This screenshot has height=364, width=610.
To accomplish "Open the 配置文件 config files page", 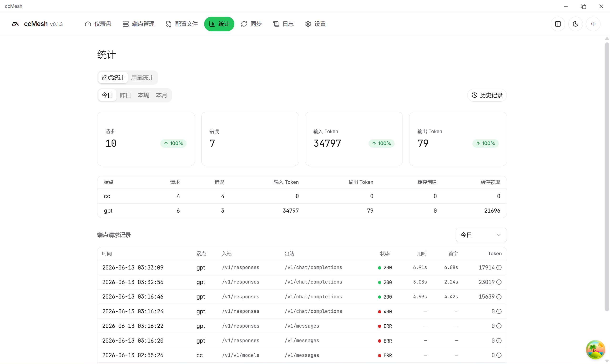I will tap(182, 24).
